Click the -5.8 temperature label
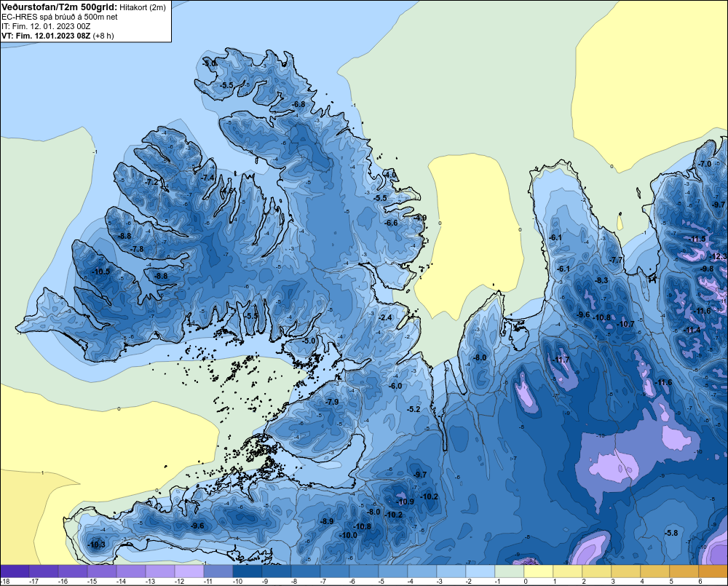The height and width of the screenshot is (586, 728). 671,533
